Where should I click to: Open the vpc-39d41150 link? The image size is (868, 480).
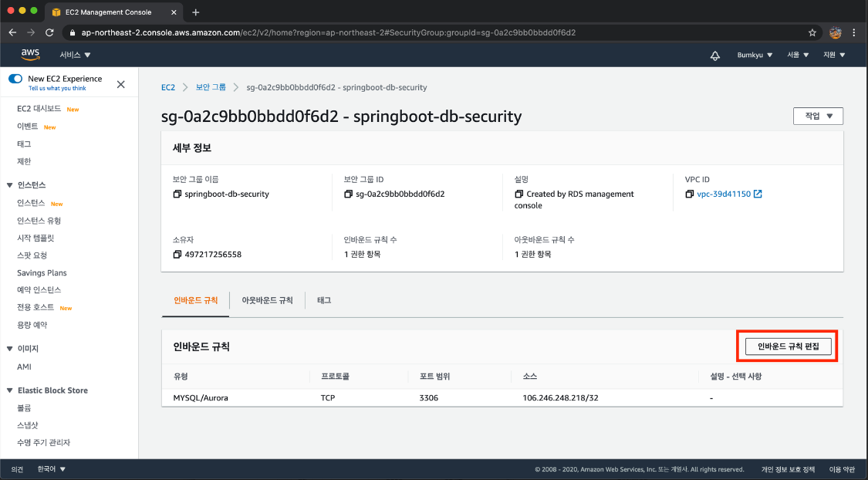coord(724,194)
